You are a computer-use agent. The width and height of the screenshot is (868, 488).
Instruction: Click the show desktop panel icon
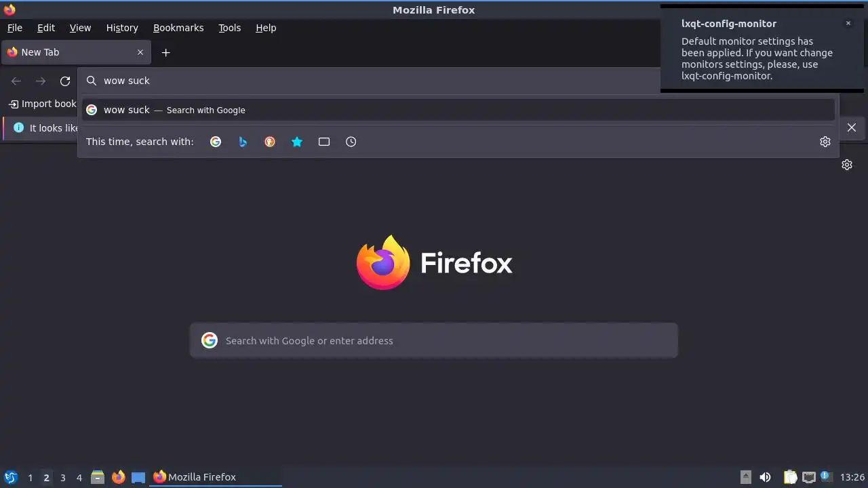click(x=138, y=477)
